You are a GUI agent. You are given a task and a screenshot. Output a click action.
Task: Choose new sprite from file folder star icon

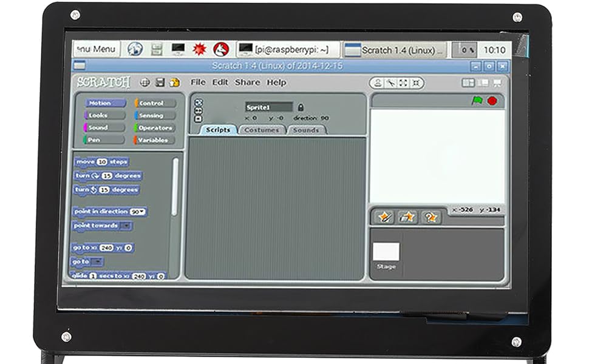pyautogui.click(x=407, y=217)
